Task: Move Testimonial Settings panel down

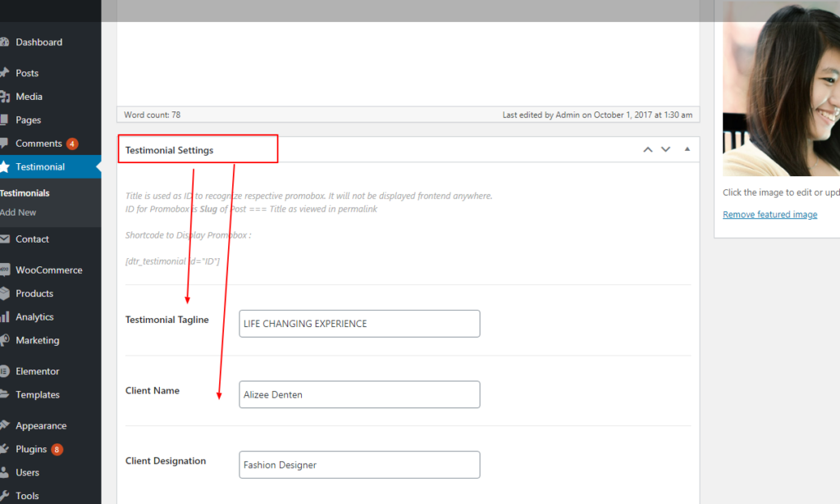Action: point(666,149)
